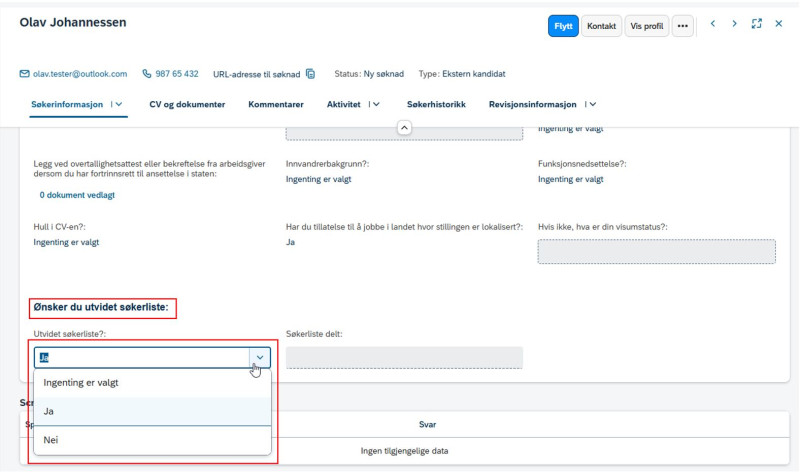The width and height of the screenshot is (800, 476).
Task: Go to previous candidate arrow
Action: tap(713, 23)
